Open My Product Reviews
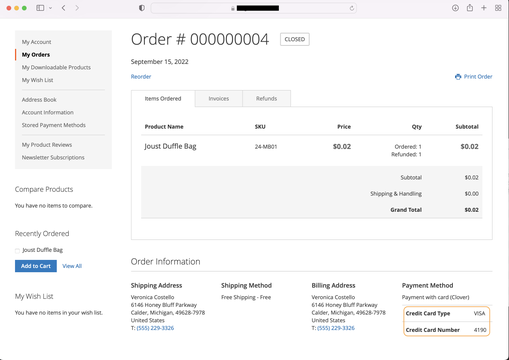 point(47,145)
